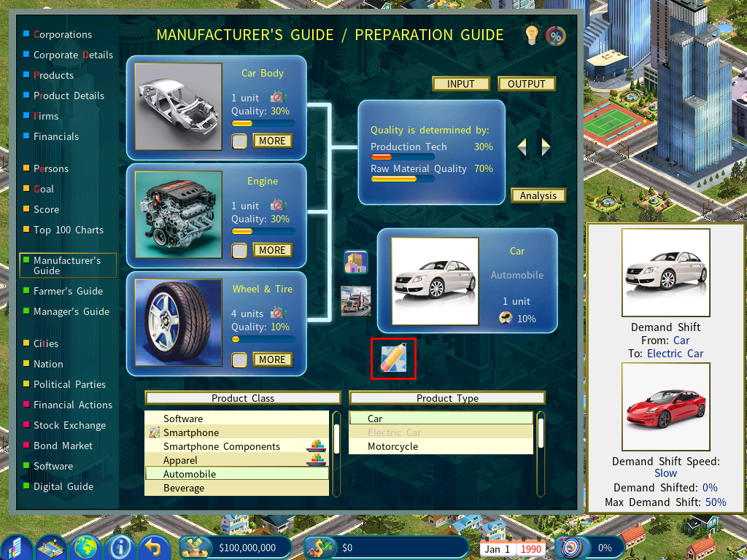Click the truck icon beside Car

tap(356, 300)
